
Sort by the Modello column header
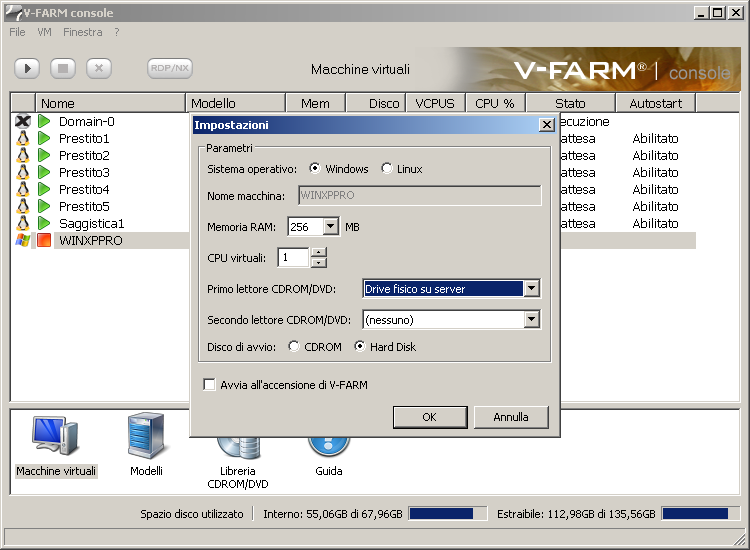[x=235, y=103]
